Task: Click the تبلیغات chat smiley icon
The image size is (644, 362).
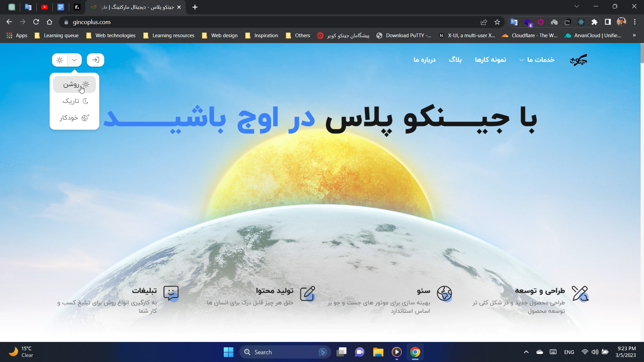Action: point(171,294)
